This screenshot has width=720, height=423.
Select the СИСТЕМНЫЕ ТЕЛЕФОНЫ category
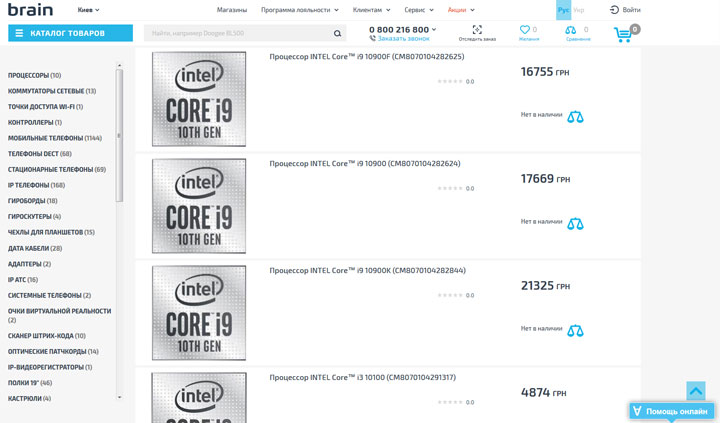coord(50,295)
